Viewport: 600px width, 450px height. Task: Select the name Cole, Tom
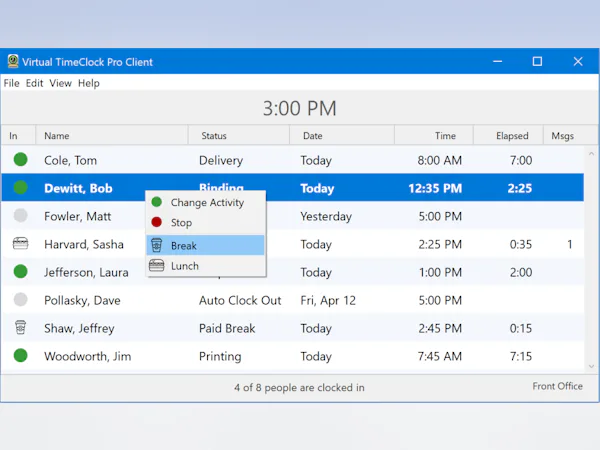point(70,160)
